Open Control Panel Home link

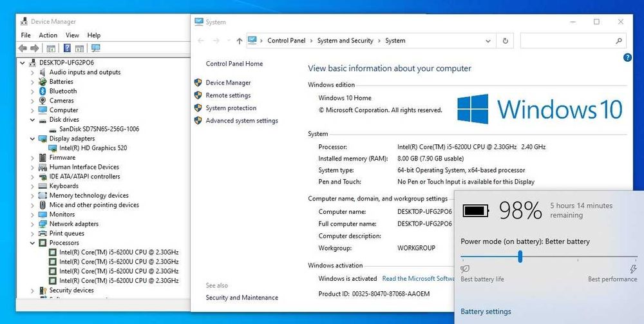click(x=234, y=64)
